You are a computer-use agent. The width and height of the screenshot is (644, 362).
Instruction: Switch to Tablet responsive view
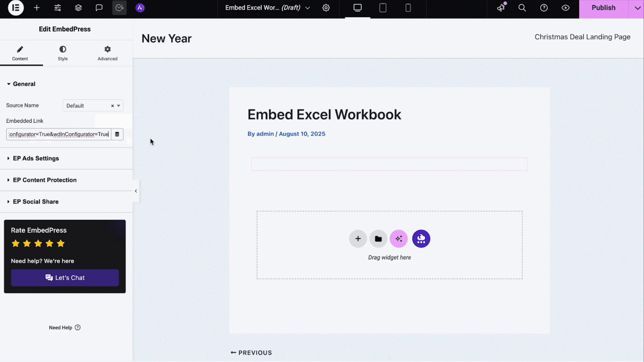(383, 8)
